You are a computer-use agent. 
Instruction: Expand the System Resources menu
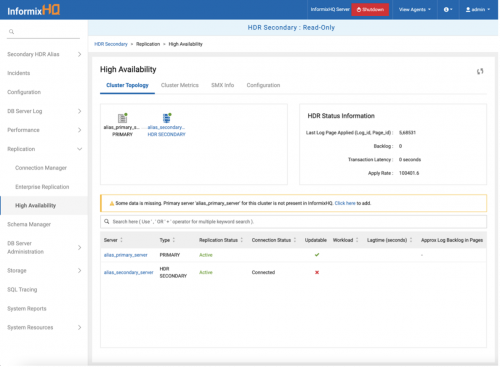tap(79, 327)
